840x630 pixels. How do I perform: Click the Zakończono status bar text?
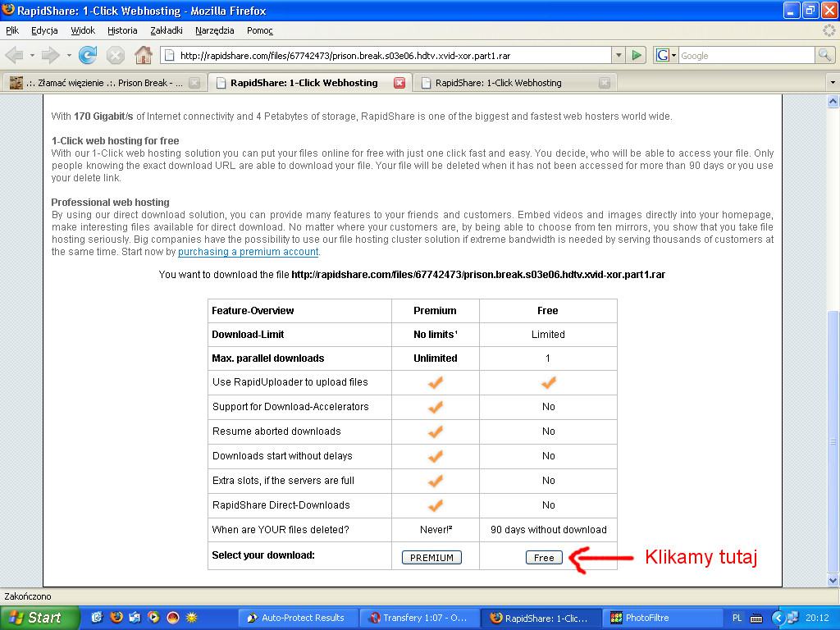(28, 596)
